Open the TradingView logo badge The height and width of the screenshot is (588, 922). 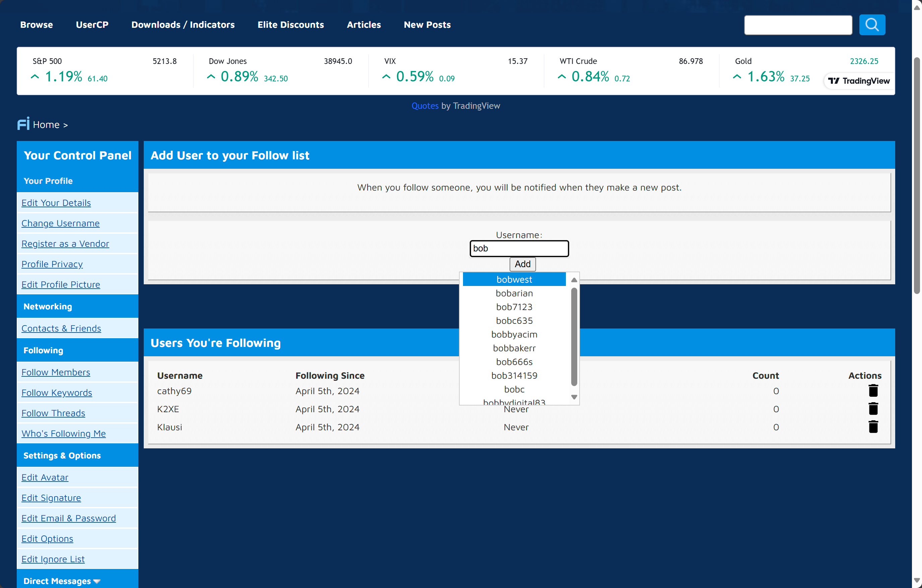click(x=859, y=81)
